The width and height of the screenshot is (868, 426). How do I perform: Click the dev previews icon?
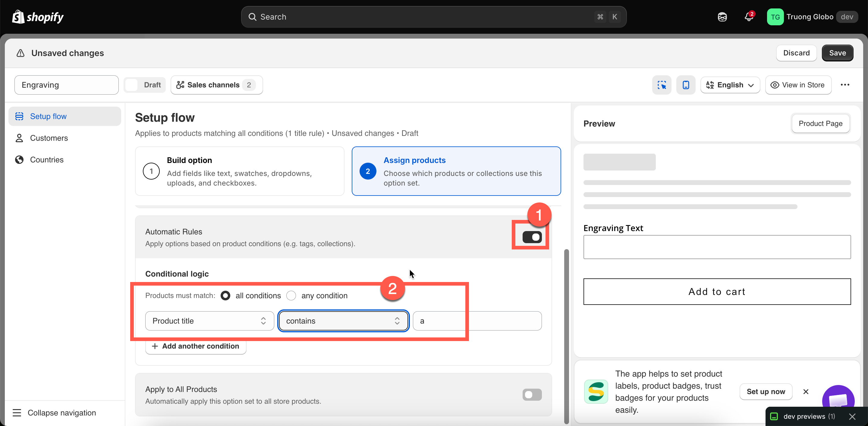click(774, 417)
